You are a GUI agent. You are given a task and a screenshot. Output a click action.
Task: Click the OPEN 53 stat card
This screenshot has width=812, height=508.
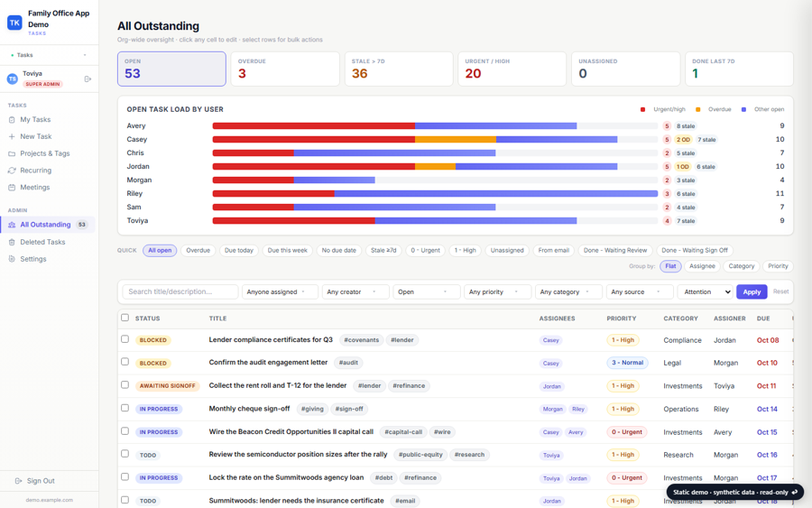(x=171, y=69)
